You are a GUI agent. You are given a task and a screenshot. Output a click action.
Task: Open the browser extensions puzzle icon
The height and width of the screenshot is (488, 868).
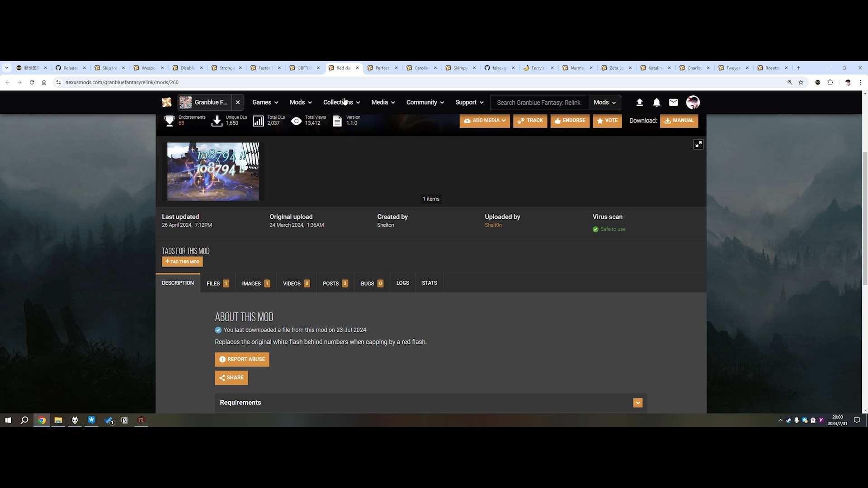[x=830, y=82]
